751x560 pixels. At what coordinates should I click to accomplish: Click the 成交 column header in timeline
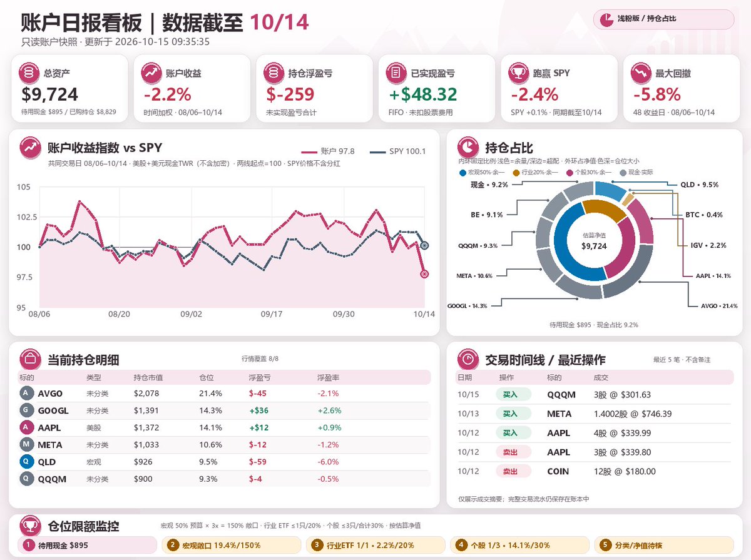point(601,378)
